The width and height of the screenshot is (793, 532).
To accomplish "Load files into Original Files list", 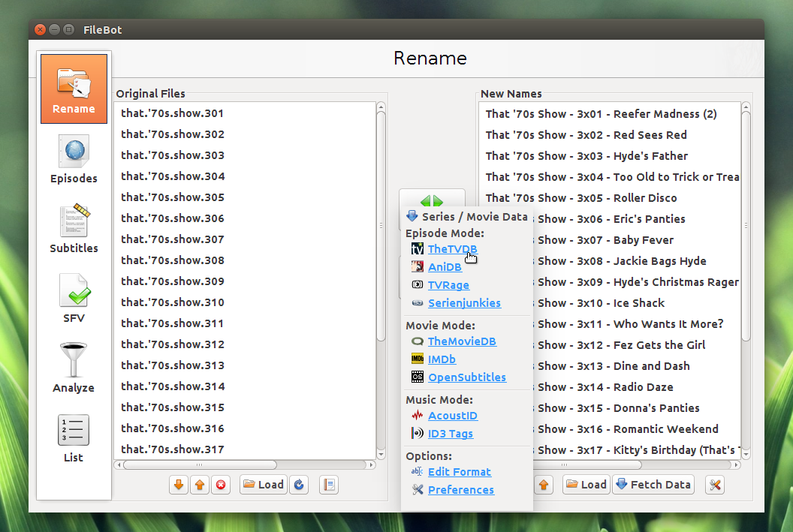I will pyautogui.click(x=264, y=485).
